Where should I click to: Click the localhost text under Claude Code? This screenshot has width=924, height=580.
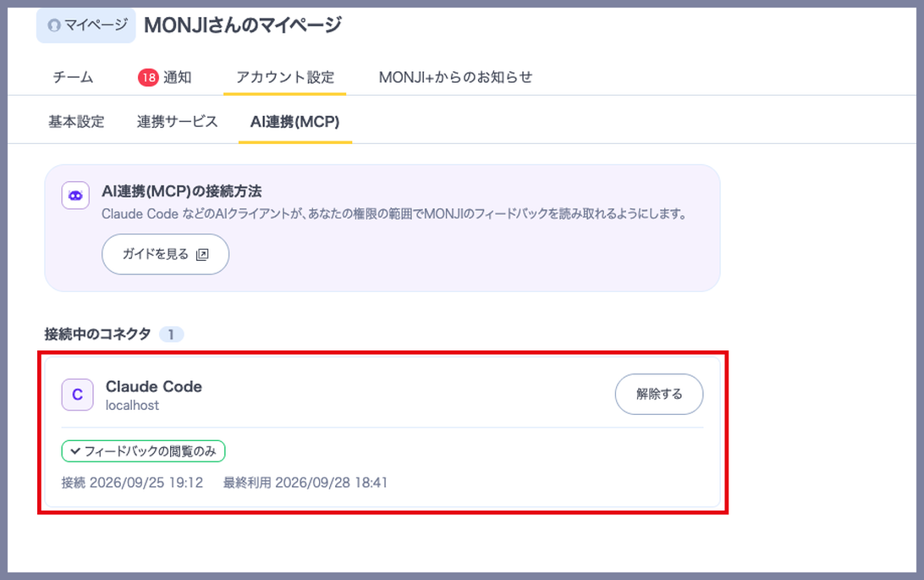click(x=132, y=406)
